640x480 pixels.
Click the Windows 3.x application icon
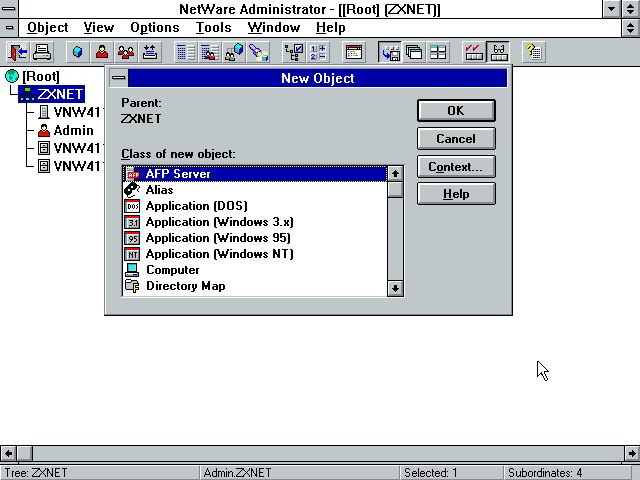[x=132, y=222]
